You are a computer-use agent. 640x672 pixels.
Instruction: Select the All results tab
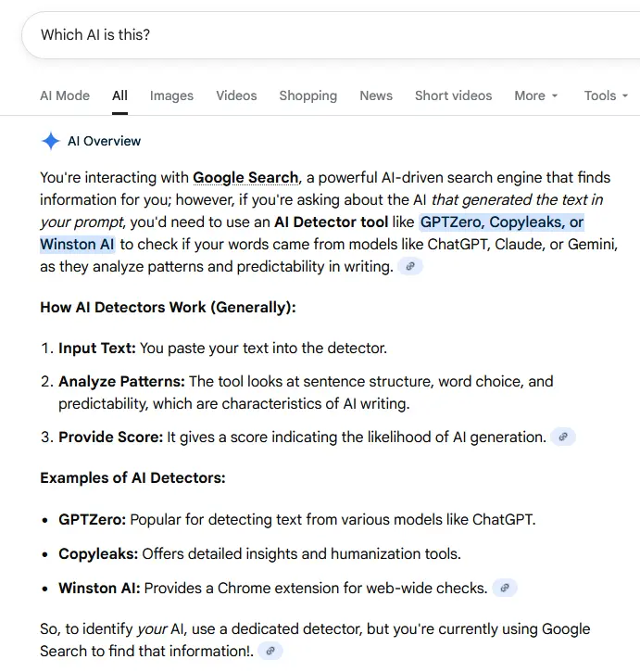coord(119,95)
